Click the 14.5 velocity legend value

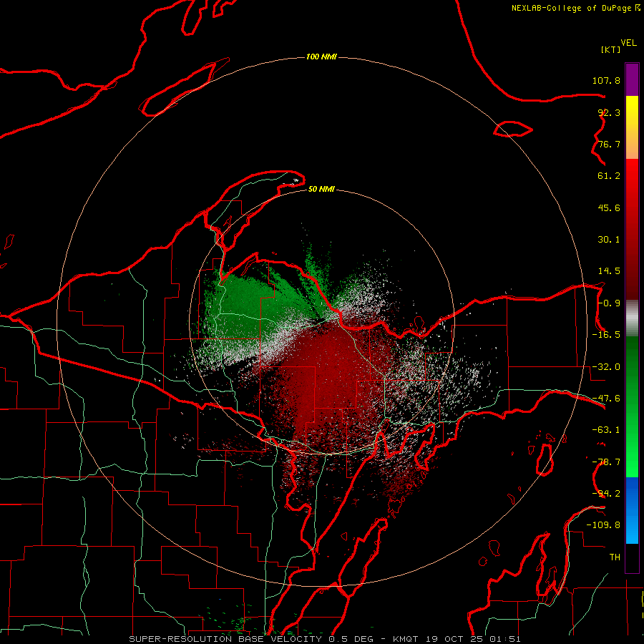pos(609,271)
